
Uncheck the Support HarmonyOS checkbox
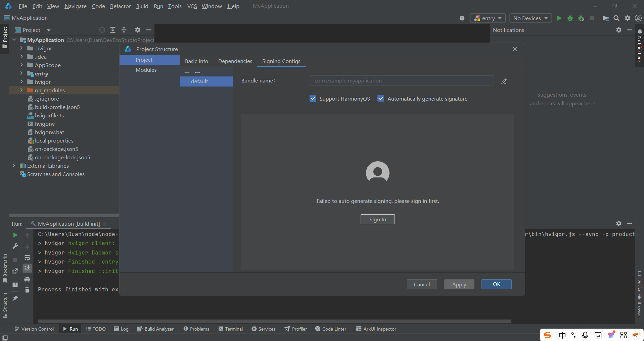(313, 99)
